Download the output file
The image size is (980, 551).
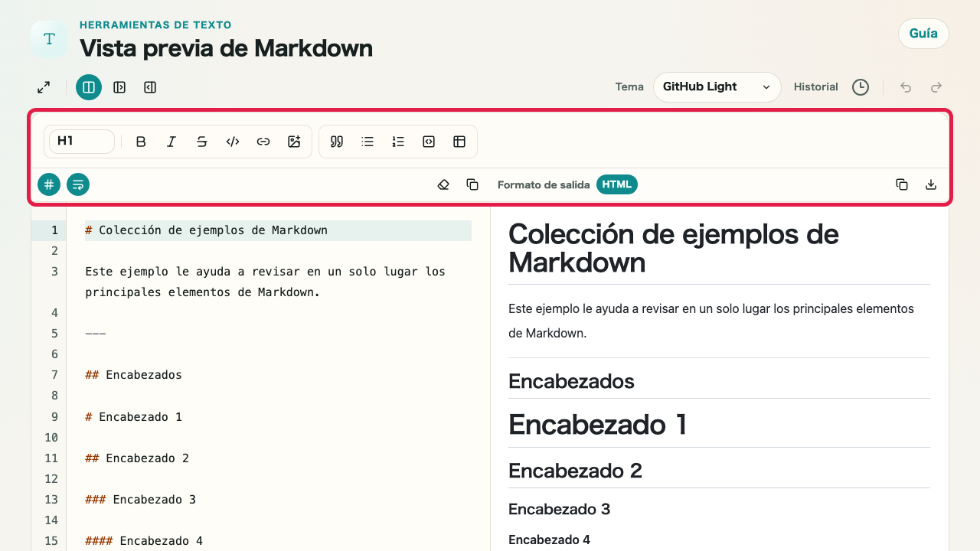click(931, 184)
